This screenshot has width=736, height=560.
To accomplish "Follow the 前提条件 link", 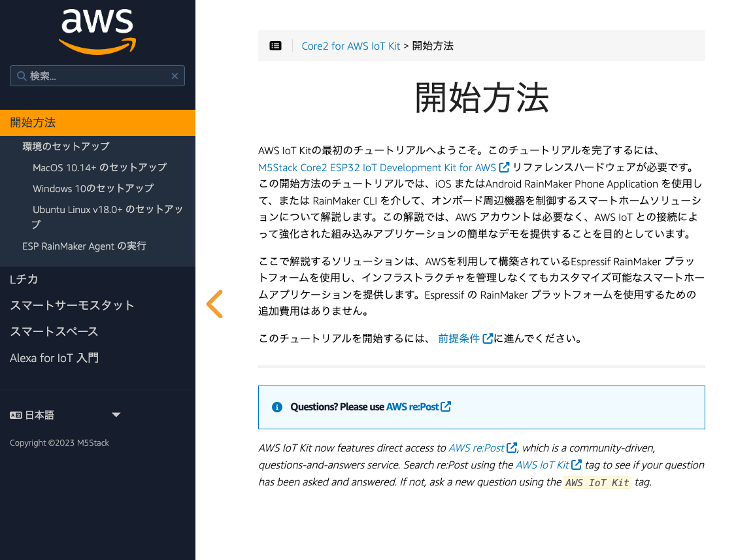I will [460, 338].
